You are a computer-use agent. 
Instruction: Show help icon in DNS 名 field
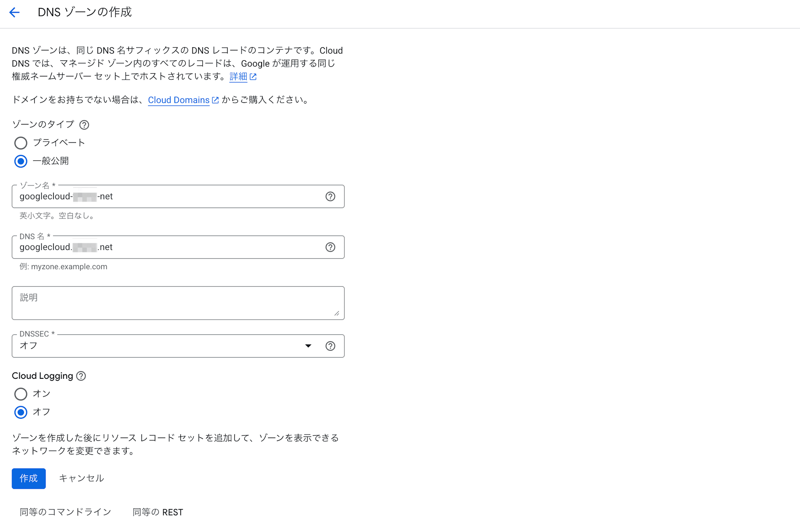(330, 247)
